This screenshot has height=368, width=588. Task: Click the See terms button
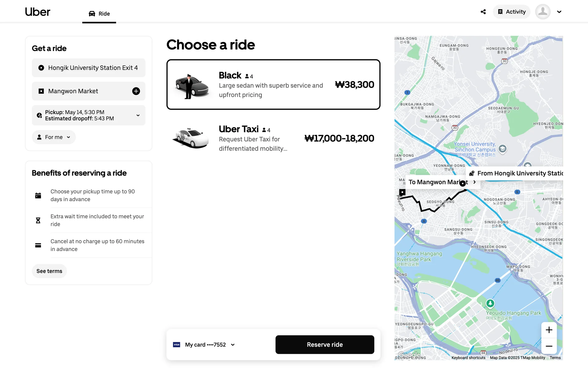click(49, 271)
